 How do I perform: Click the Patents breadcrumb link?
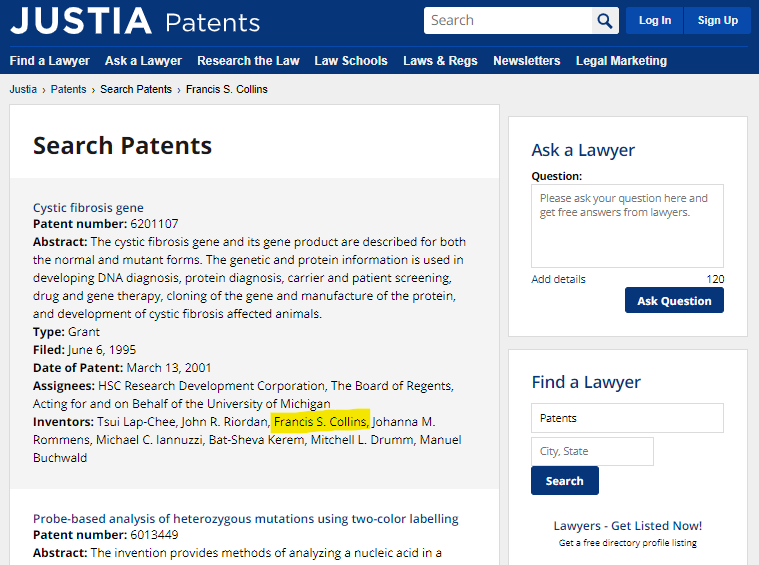(x=68, y=89)
